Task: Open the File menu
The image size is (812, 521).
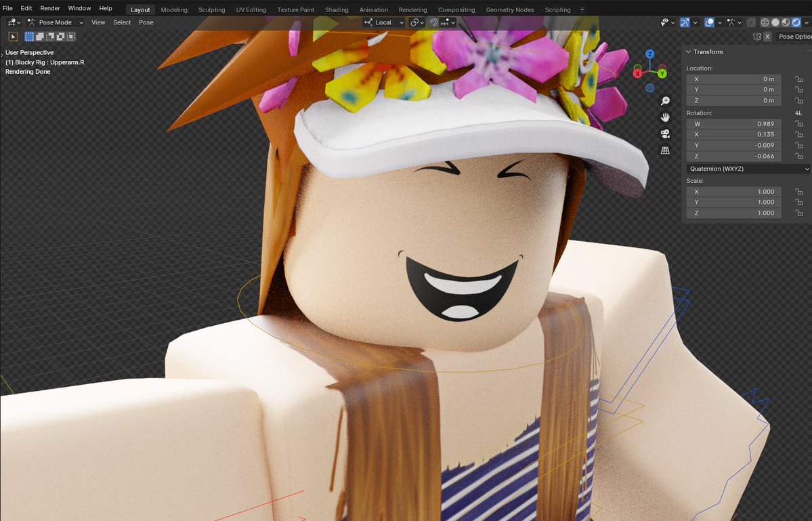Action: pyautogui.click(x=7, y=8)
